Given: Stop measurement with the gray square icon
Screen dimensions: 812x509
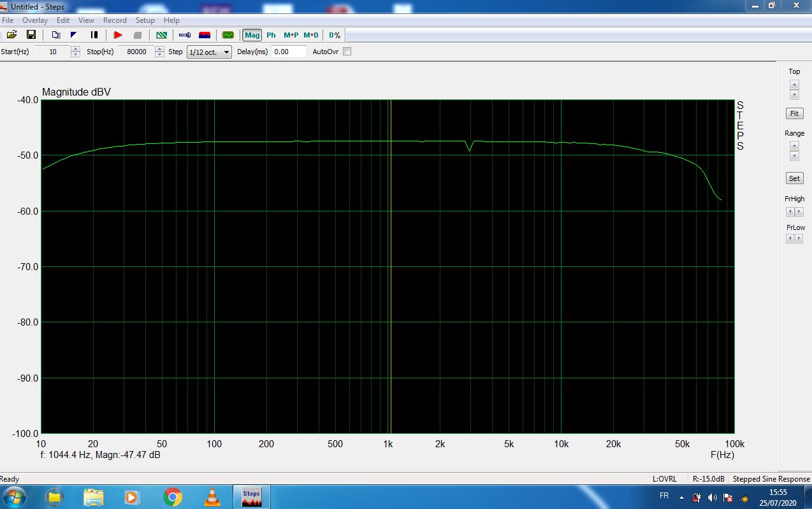Looking at the screenshot, I should click(137, 35).
